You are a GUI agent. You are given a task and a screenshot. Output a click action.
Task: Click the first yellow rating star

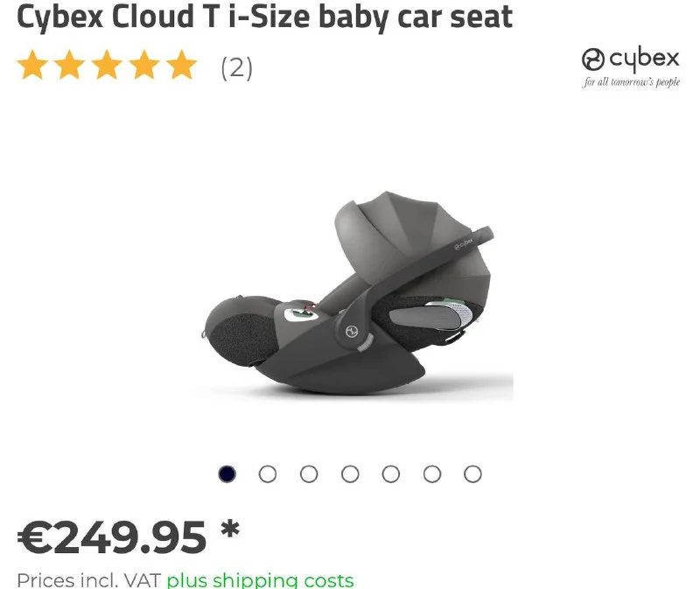(x=32, y=65)
